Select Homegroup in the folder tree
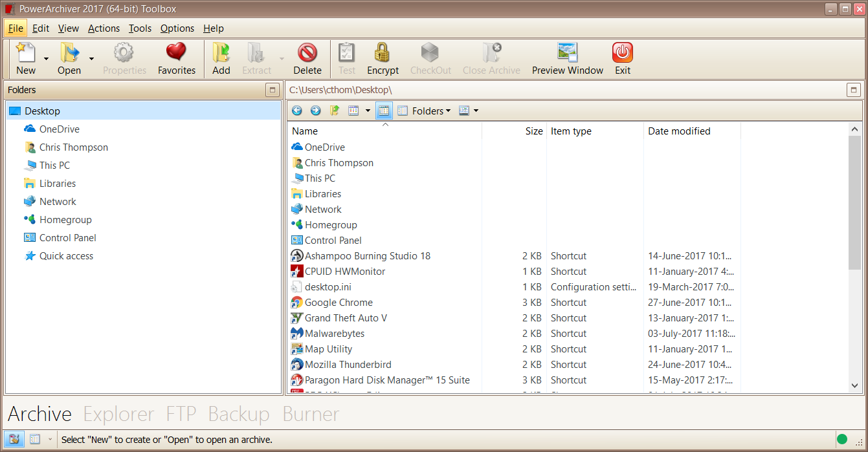This screenshot has width=868, height=452. [x=65, y=220]
